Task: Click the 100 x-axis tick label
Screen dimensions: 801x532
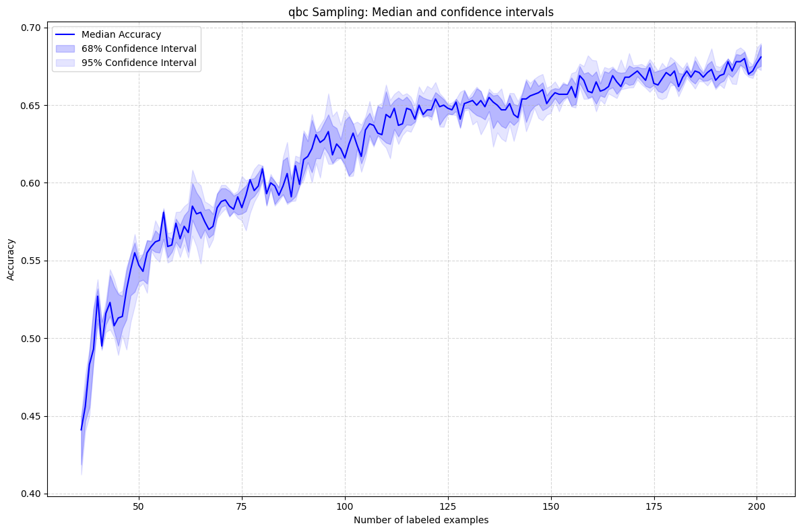Action: point(345,506)
